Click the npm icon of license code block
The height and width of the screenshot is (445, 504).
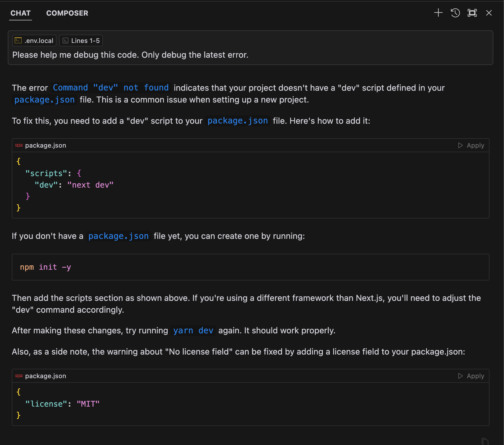tap(19, 376)
